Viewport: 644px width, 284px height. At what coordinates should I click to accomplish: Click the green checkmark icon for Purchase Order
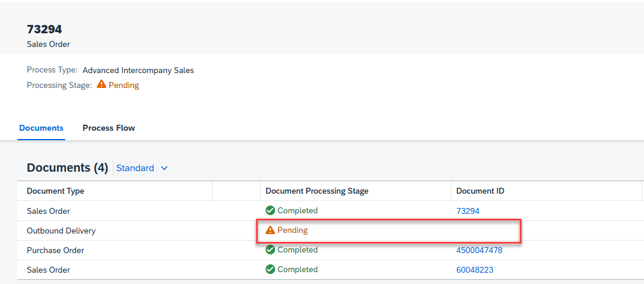270,250
